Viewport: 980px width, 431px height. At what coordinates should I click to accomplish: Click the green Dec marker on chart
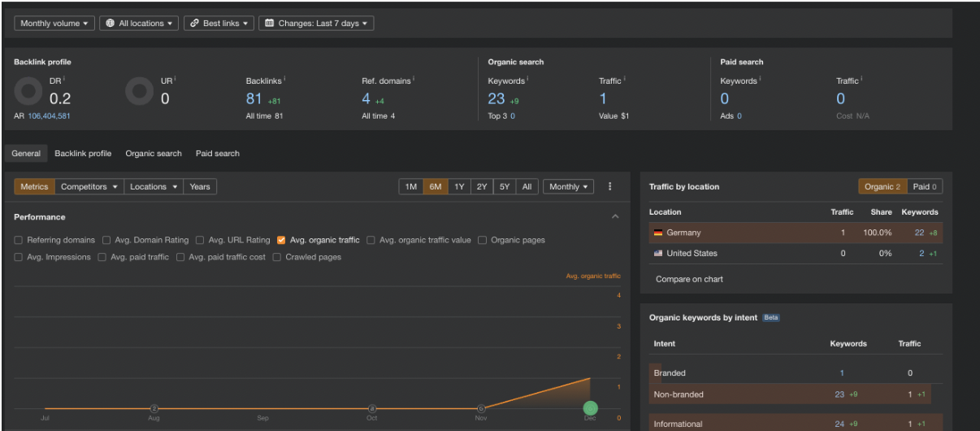coord(591,408)
